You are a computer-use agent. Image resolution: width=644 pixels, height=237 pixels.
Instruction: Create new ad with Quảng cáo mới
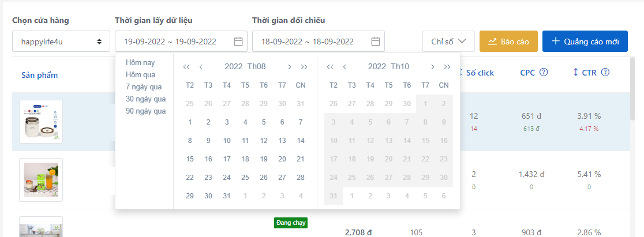click(x=585, y=42)
